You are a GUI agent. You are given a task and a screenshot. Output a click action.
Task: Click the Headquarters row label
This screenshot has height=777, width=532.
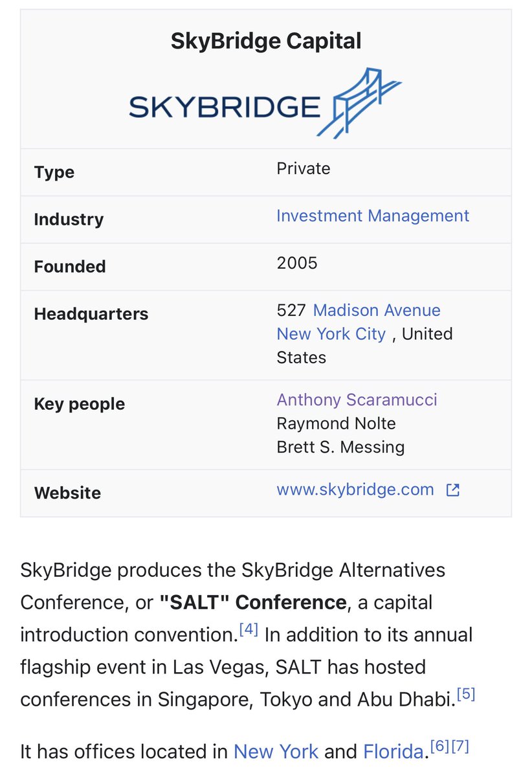pos(91,314)
